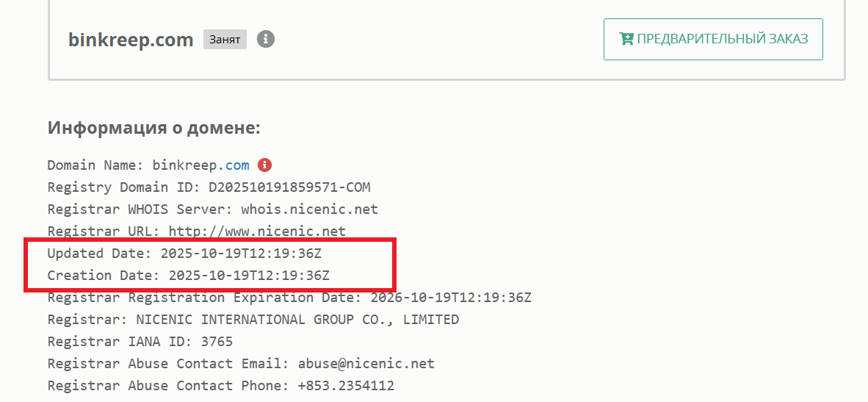This screenshot has width=868, height=402.
Task: Click the abuse phone number +853.2354112
Action: coord(346,386)
